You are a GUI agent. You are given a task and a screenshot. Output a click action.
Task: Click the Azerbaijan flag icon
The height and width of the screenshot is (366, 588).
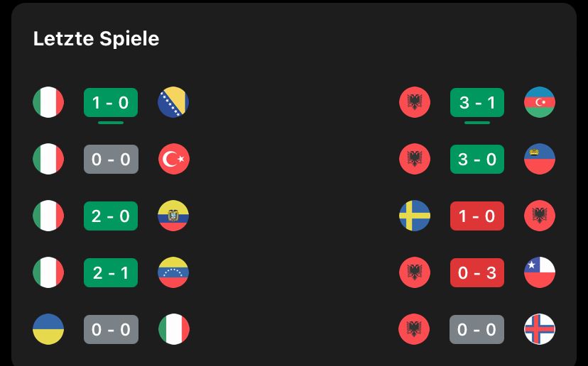pos(540,102)
